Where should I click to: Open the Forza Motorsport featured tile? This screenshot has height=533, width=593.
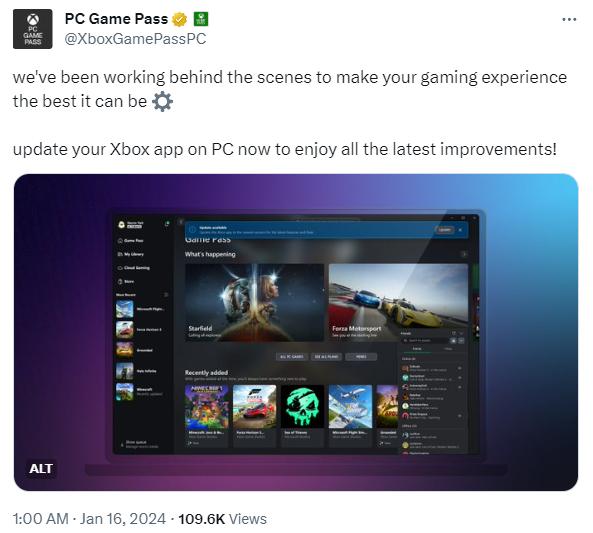(x=398, y=303)
